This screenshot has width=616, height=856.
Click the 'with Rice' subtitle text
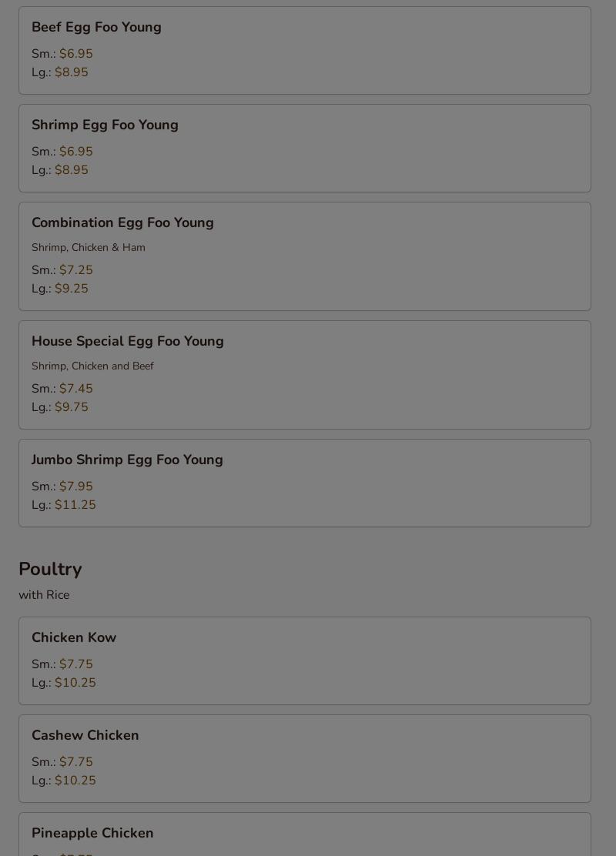pyautogui.click(x=44, y=595)
